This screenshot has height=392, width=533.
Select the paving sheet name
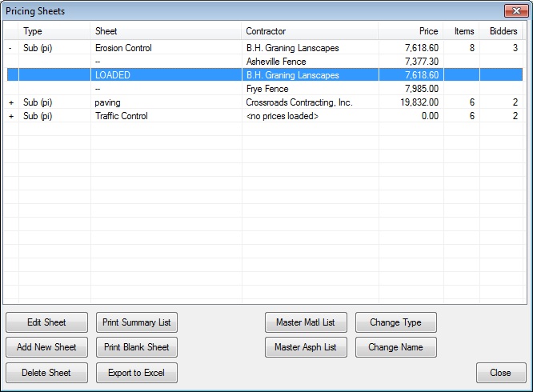(107, 102)
